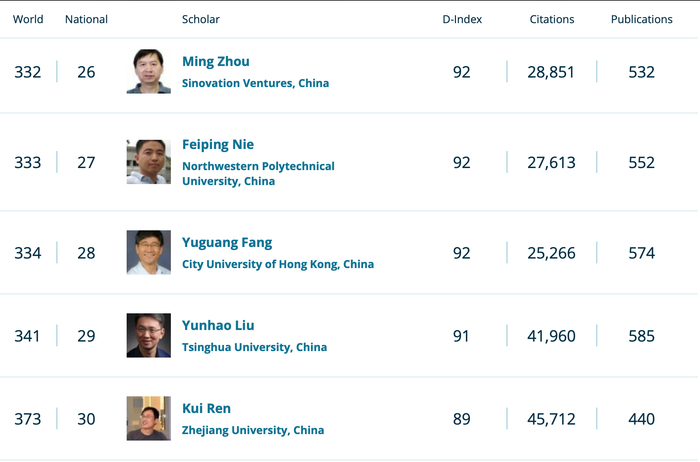Click the National rank column header
Image resolution: width=700 pixels, height=462 pixels.
[x=86, y=19]
